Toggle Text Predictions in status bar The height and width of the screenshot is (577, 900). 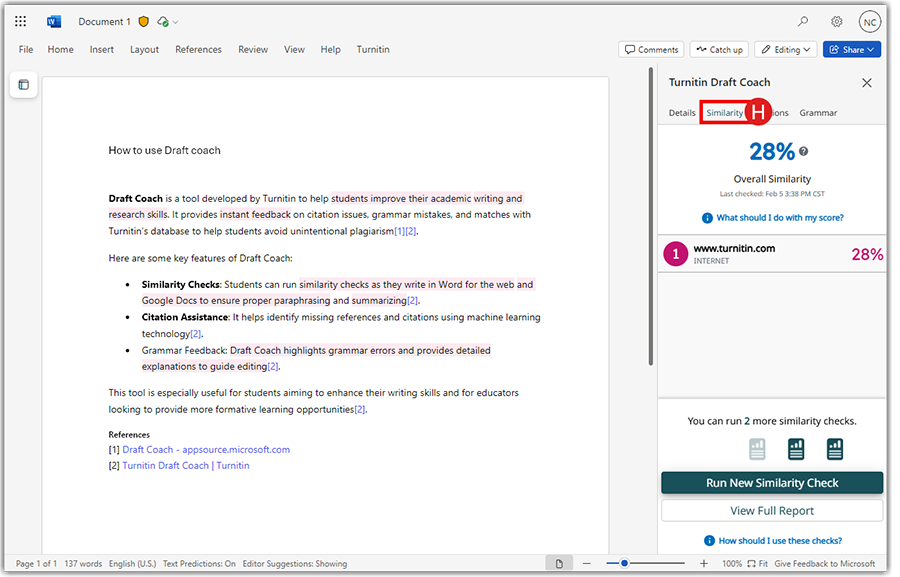coord(199,564)
